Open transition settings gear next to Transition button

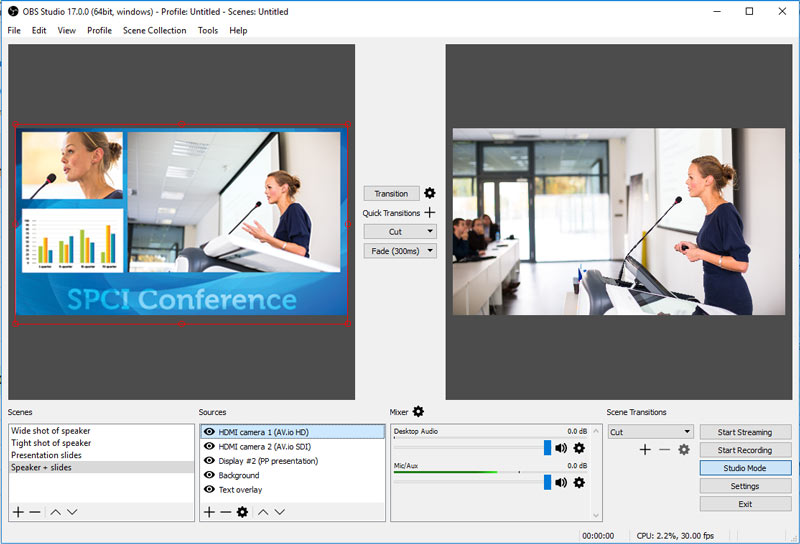tap(430, 193)
